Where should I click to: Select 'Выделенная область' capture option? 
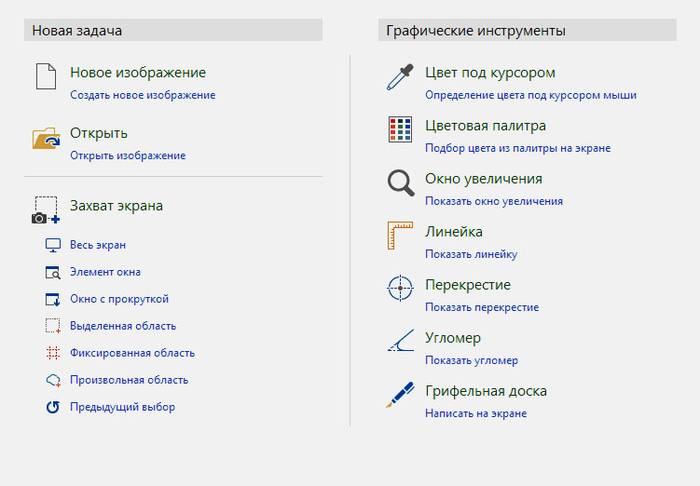(x=123, y=326)
